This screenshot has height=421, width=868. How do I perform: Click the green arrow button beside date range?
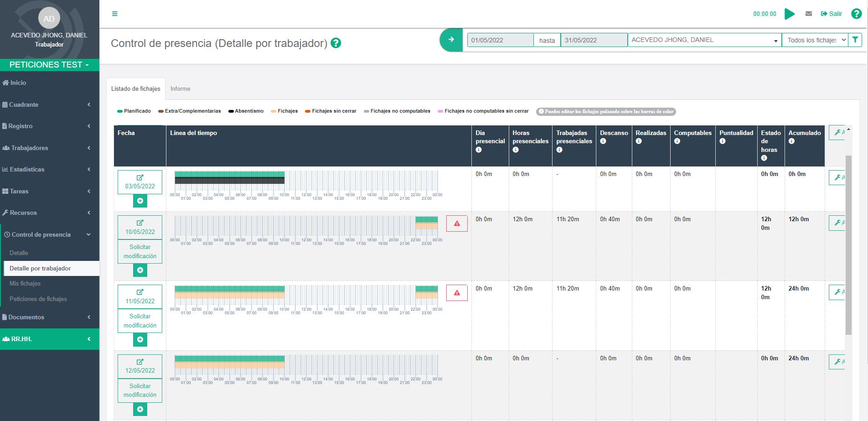[x=451, y=40]
